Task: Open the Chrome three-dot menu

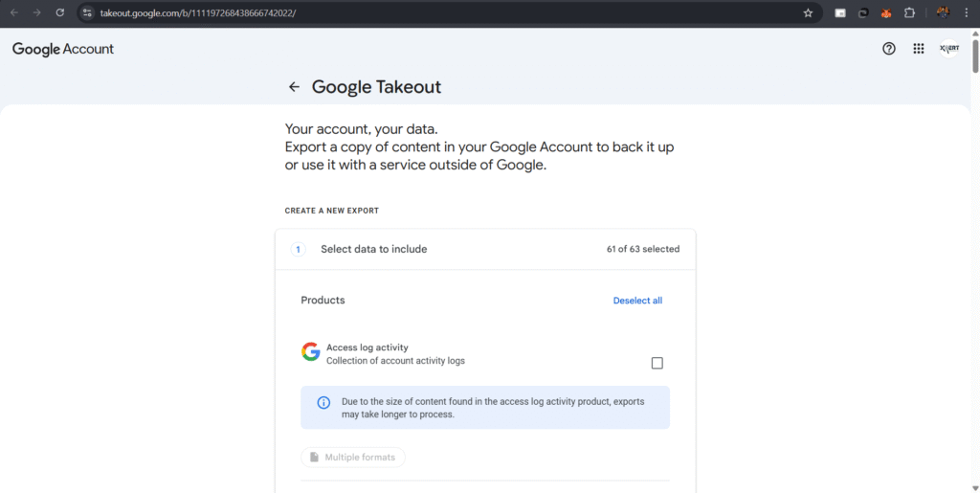Action: click(x=967, y=13)
